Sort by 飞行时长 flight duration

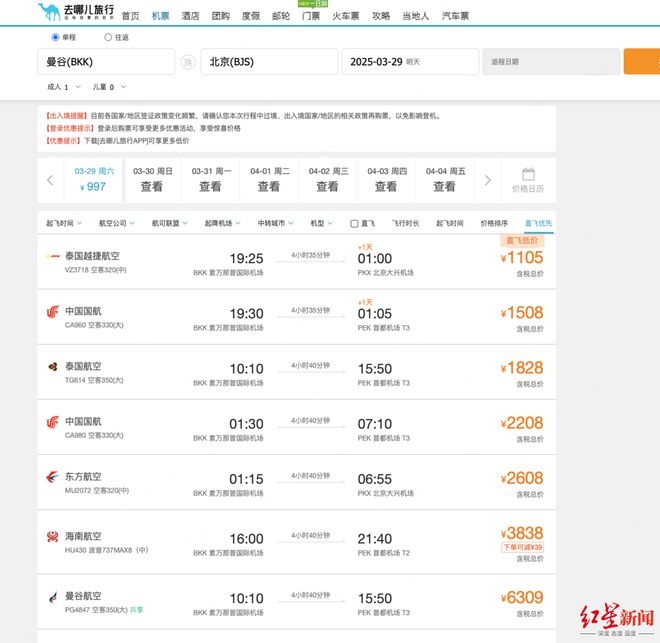tap(405, 223)
